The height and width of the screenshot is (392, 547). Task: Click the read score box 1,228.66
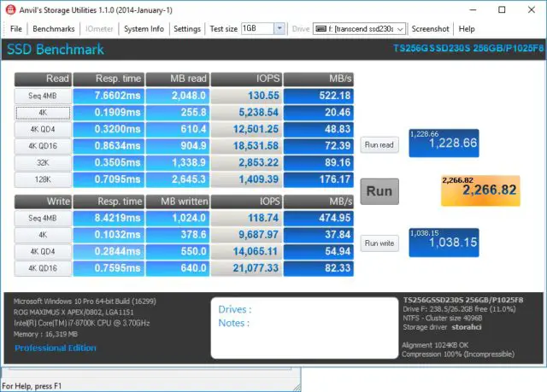[x=444, y=143]
